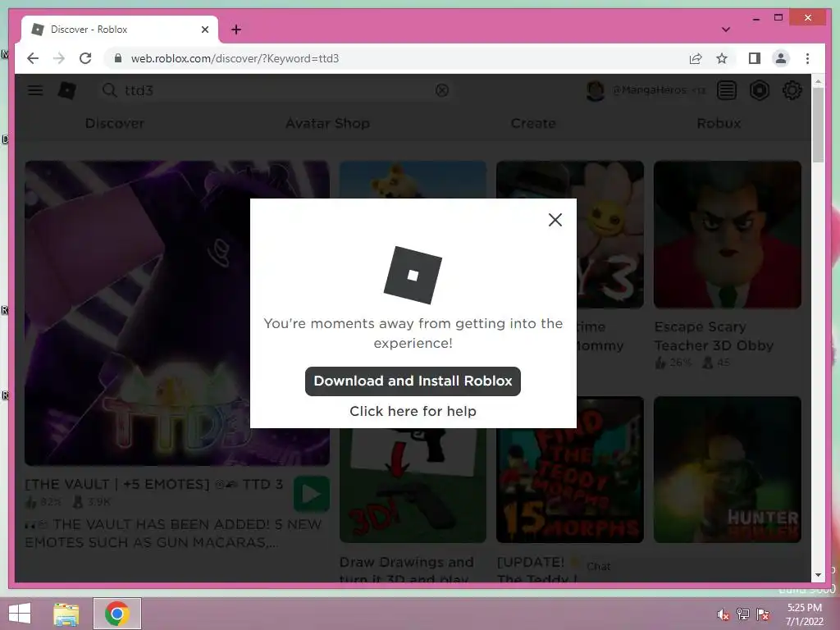Bookmark page with star icon
This screenshot has height=630, width=840.
722,58
